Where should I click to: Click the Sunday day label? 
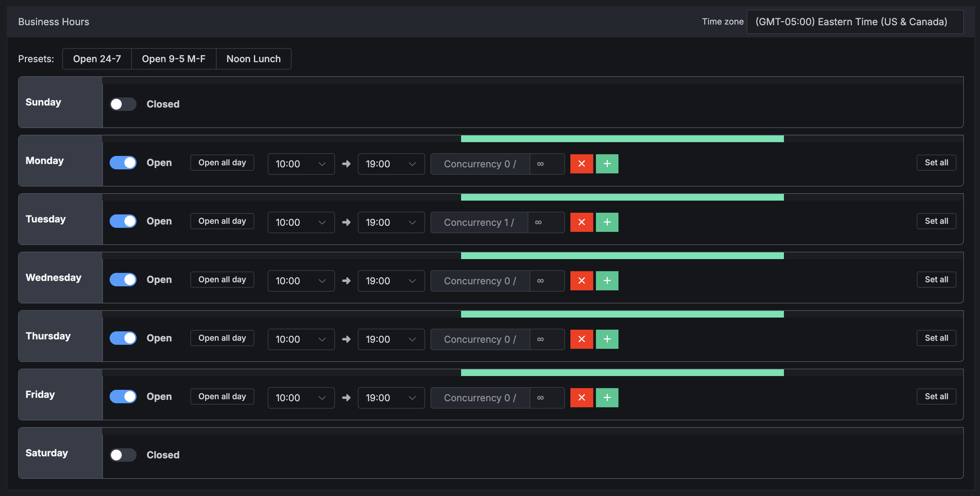[43, 102]
